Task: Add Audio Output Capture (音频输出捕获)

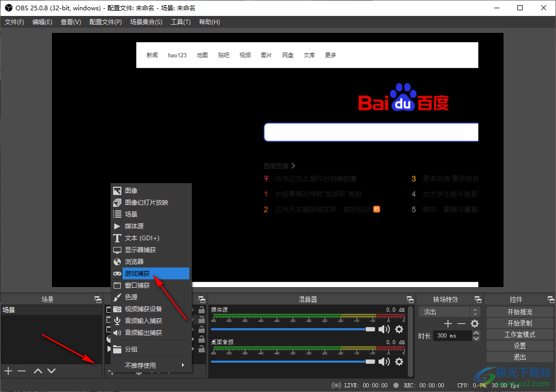Action: (x=151, y=332)
